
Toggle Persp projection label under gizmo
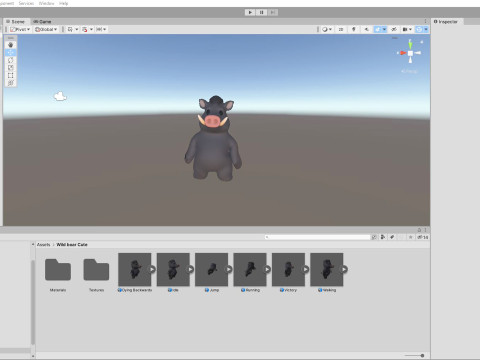[x=409, y=71]
